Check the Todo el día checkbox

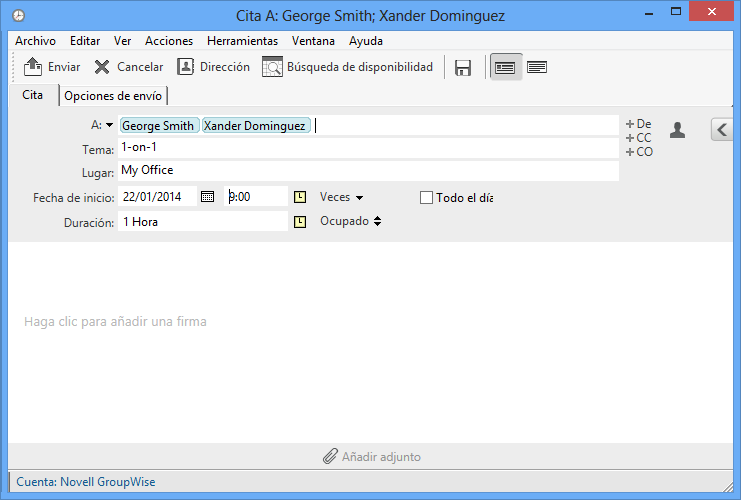tap(426, 198)
